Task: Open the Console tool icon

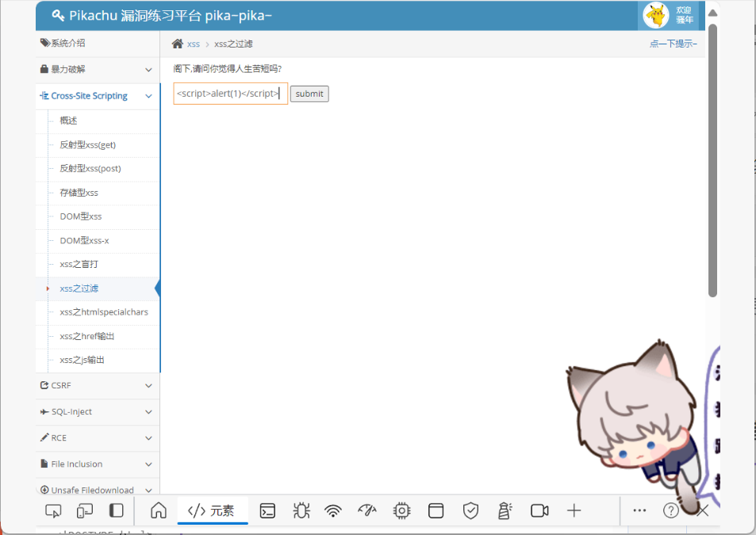Action: pos(267,510)
